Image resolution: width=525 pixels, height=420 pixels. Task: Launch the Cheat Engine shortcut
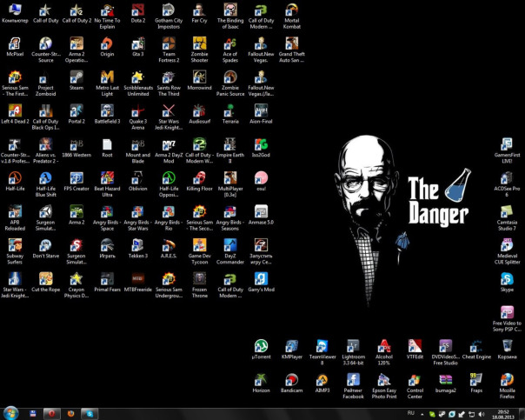476,350
